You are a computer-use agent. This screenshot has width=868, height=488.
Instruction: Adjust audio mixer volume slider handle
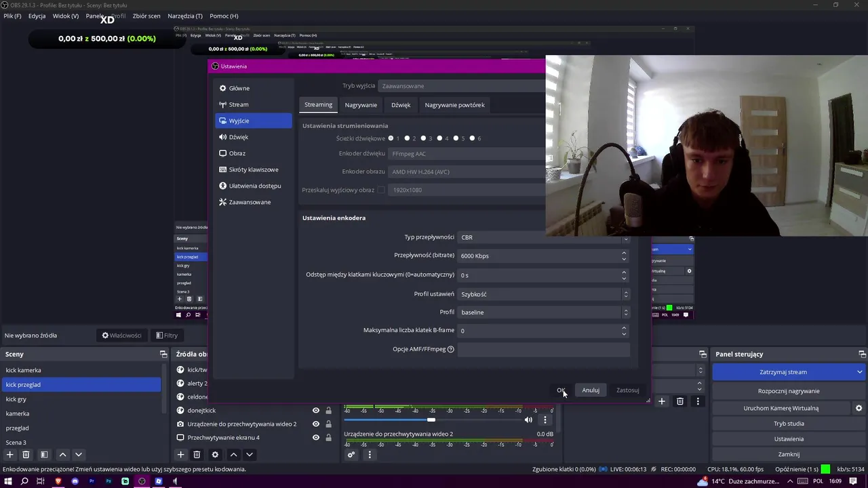(431, 420)
